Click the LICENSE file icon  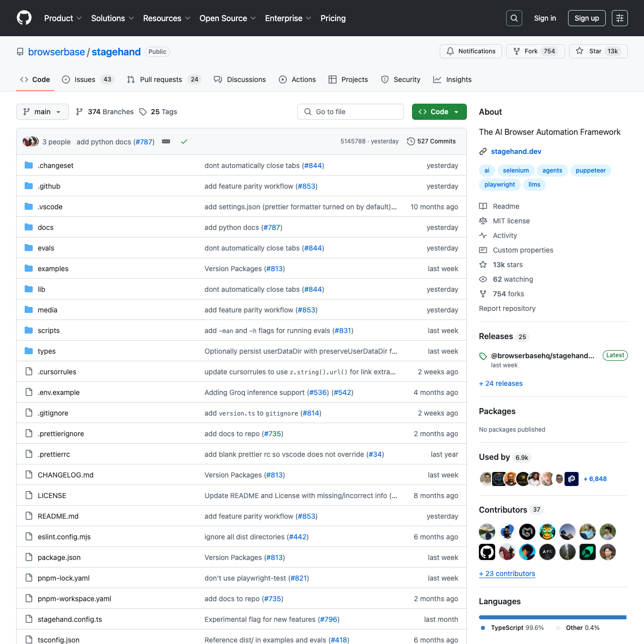click(x=29, y=496)
